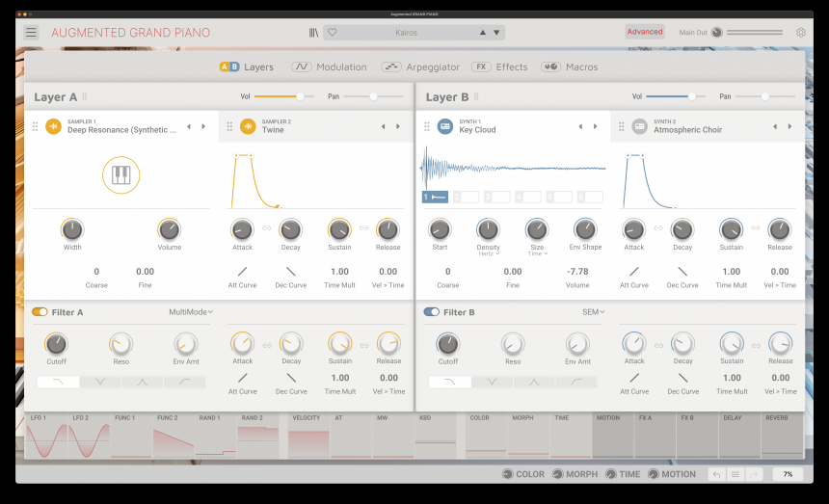Screen dimensions: 829x504
Task: Click the 7% CPU meter
Action: 788,474
